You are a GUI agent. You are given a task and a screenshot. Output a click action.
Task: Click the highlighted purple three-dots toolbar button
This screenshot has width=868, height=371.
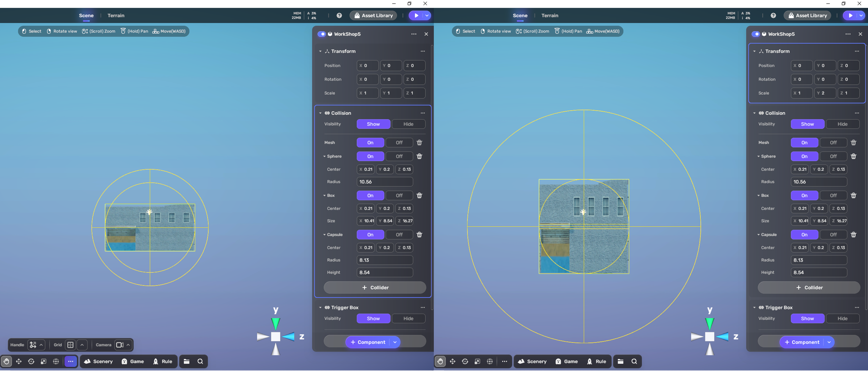point(71,361)
